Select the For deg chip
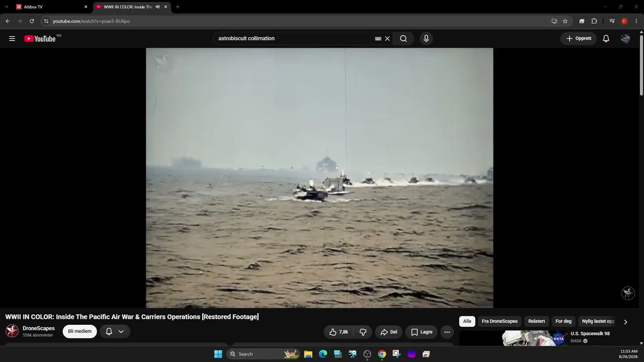 563,321
